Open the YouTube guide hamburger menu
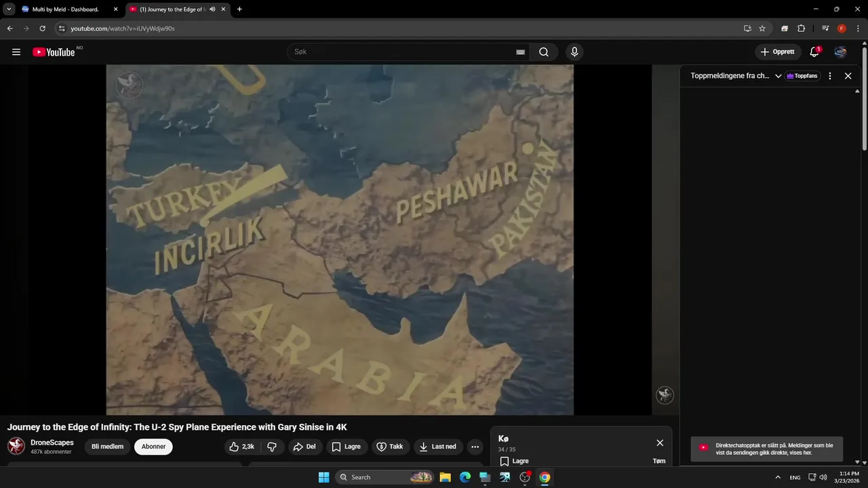 pos(16,52)
